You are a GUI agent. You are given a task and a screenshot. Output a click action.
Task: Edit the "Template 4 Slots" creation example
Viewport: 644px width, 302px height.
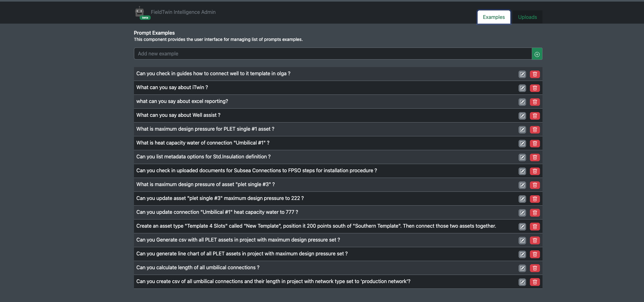tap(522, 227)
